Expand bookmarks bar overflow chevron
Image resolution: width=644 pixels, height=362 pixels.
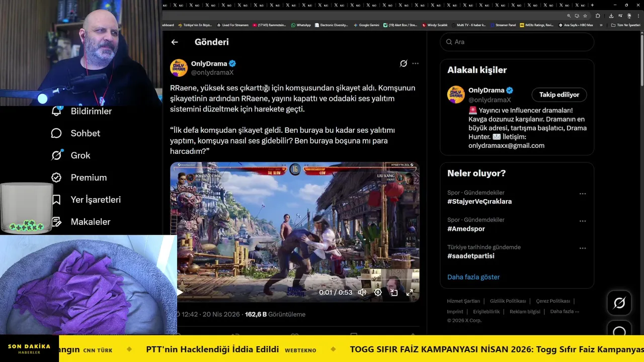click(600, 25)
